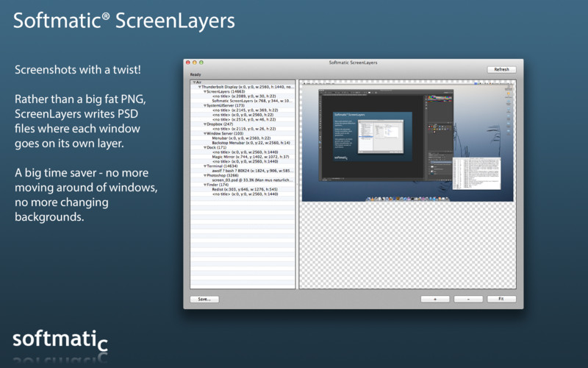
Task: Open the Save... dialog button
Action: [204, 300]
